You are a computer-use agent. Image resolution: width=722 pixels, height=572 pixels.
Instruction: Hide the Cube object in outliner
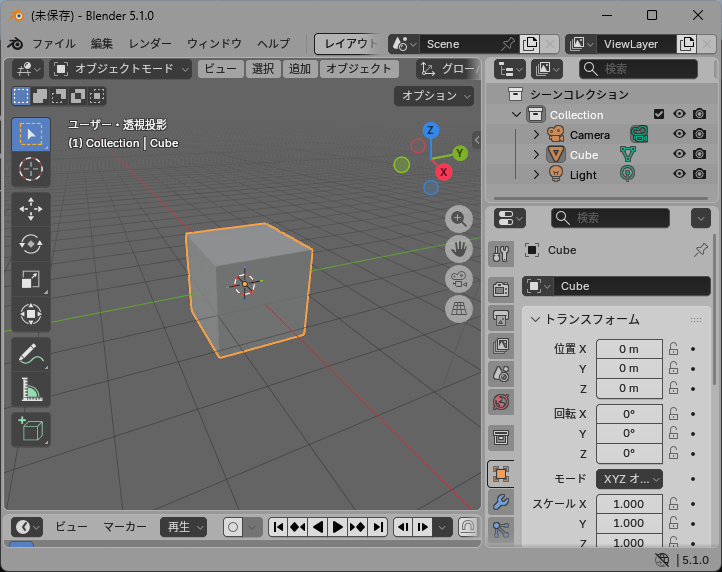pos(679,154)
